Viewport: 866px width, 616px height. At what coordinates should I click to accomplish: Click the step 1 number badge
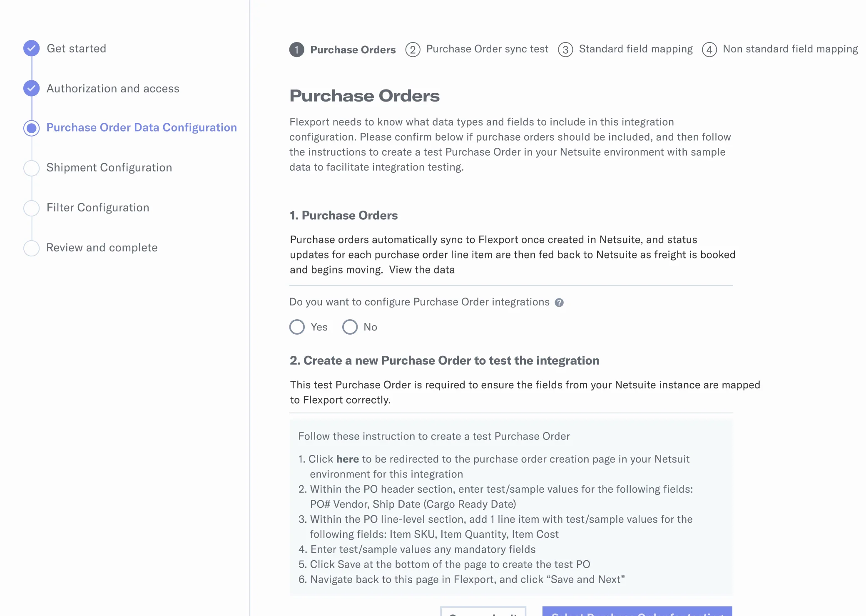pos(297,50)
